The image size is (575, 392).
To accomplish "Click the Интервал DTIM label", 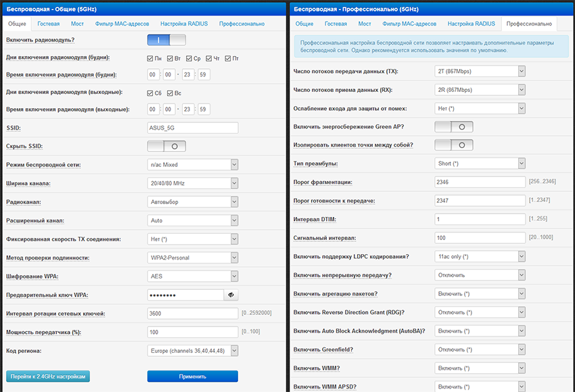I will (315, 219).
